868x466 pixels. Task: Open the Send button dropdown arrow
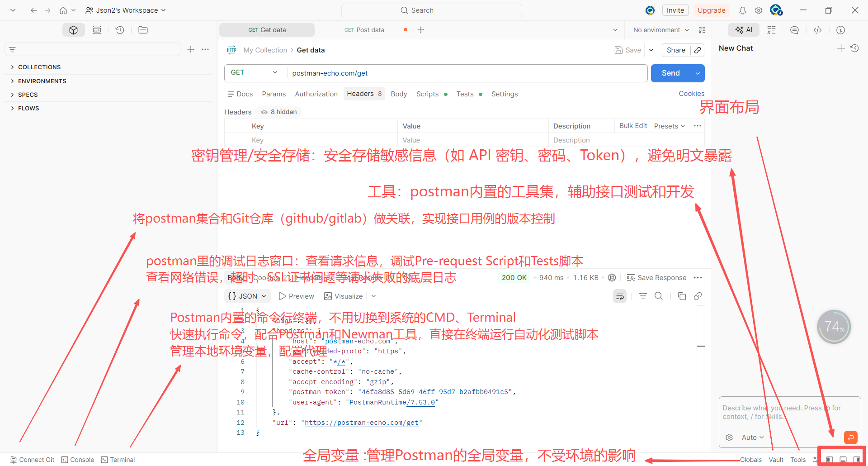698,73
